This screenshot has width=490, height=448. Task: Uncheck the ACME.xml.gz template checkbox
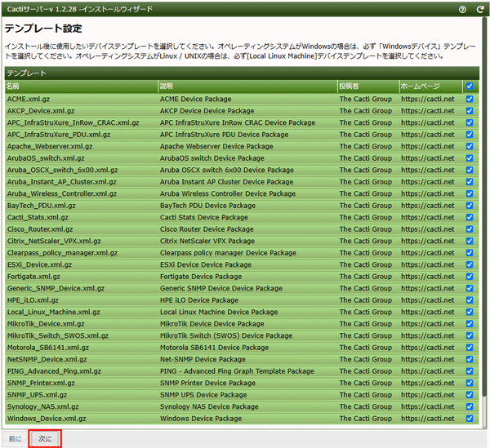[470, 99]
